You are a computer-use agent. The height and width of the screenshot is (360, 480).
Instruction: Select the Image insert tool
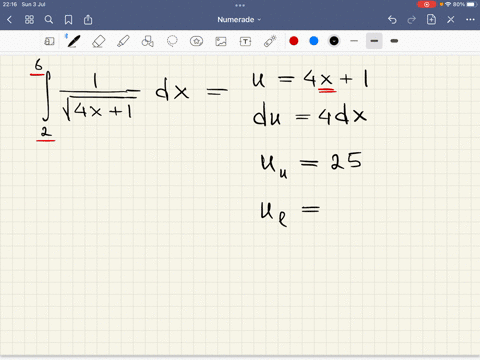coord(221,41)
